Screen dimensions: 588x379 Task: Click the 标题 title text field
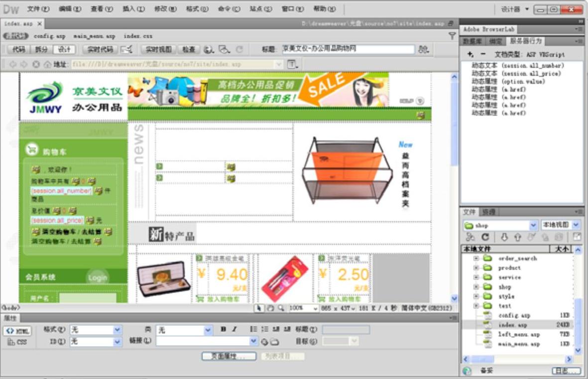click(x=348, y=49)
